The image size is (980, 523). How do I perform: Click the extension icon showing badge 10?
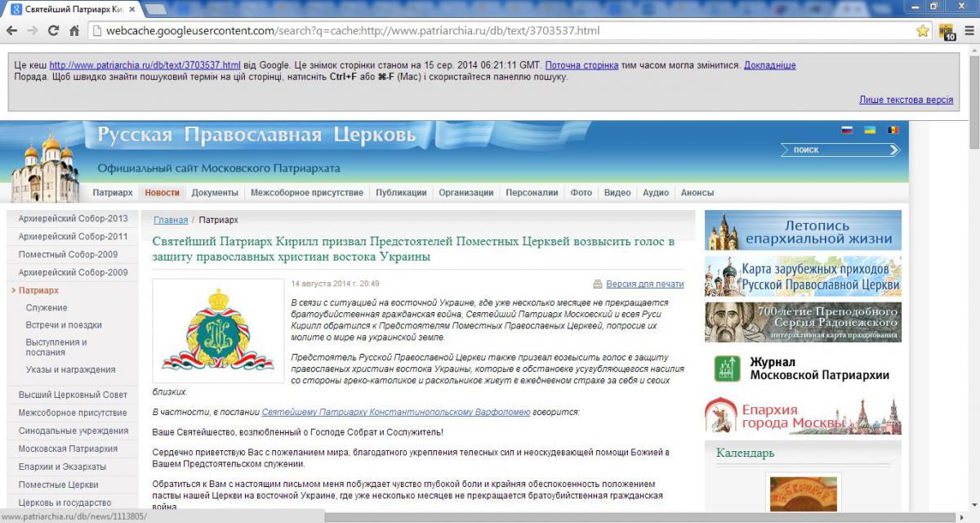click(947, 32)
